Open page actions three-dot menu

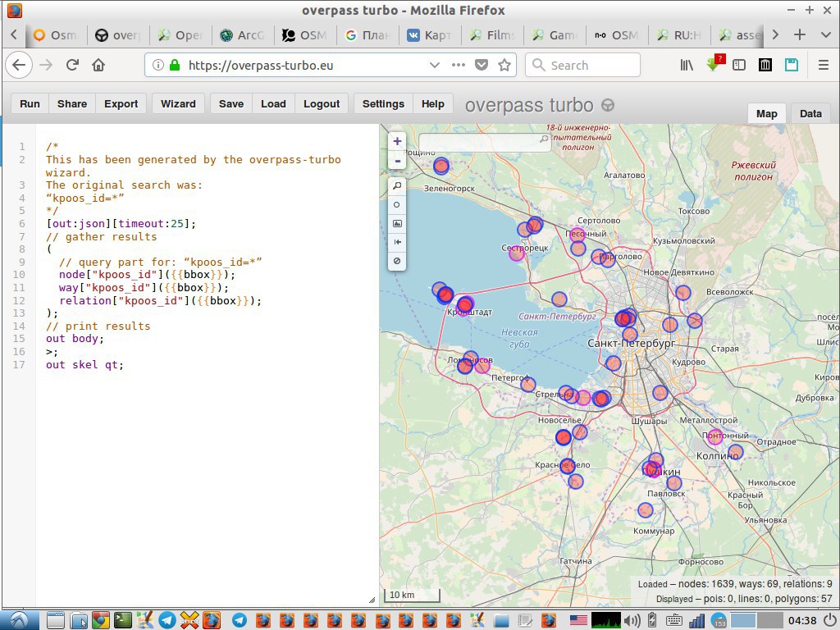click(458, 65)
